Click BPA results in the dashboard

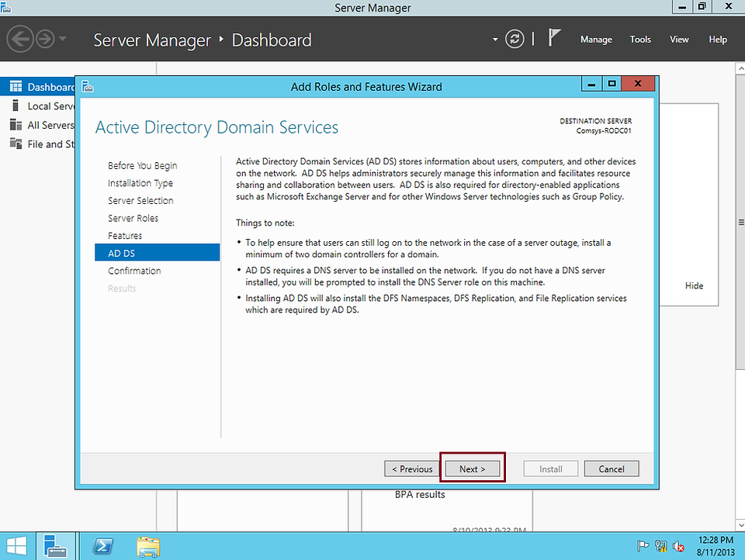[420, 494]
